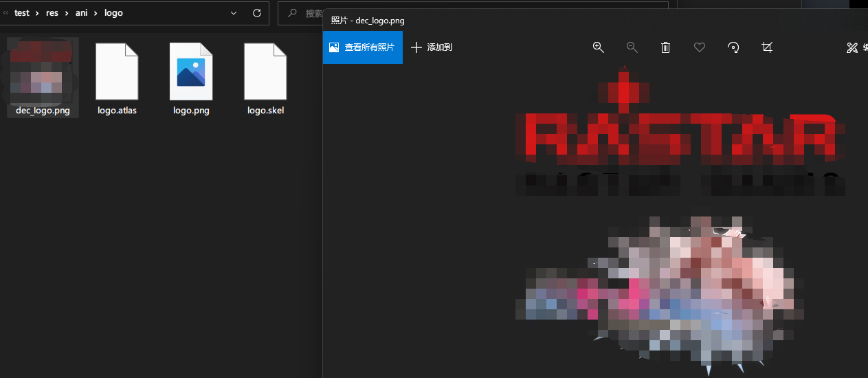Zoom out of the photo
Screen dimensions: 868x378
point(632,47)
